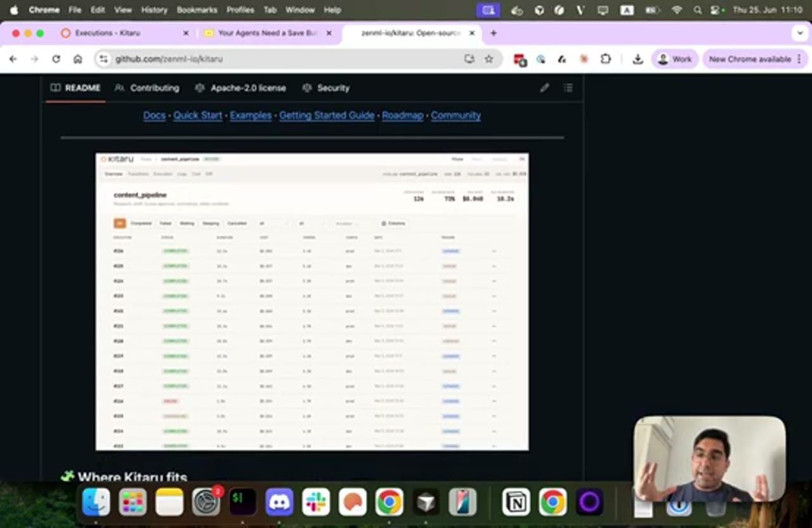Open Notion from the dock

pos(516,502)
